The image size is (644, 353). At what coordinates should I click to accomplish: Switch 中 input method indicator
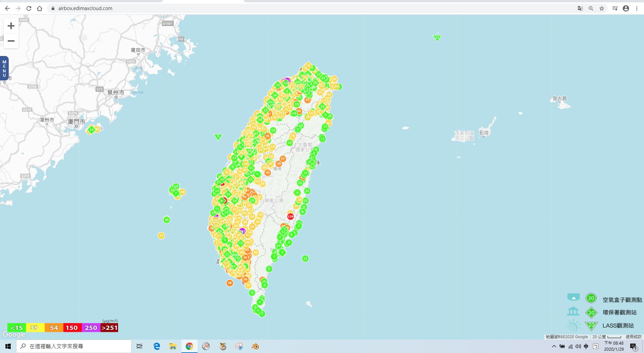coord(586,346)
